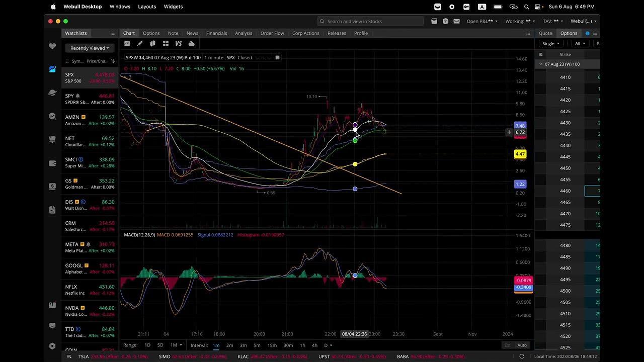Select the 4h interval
Screen dimensions: 644x362
(314, 345)
